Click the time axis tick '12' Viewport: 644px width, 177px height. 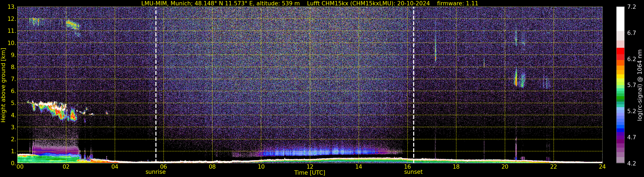click(310, 166)
